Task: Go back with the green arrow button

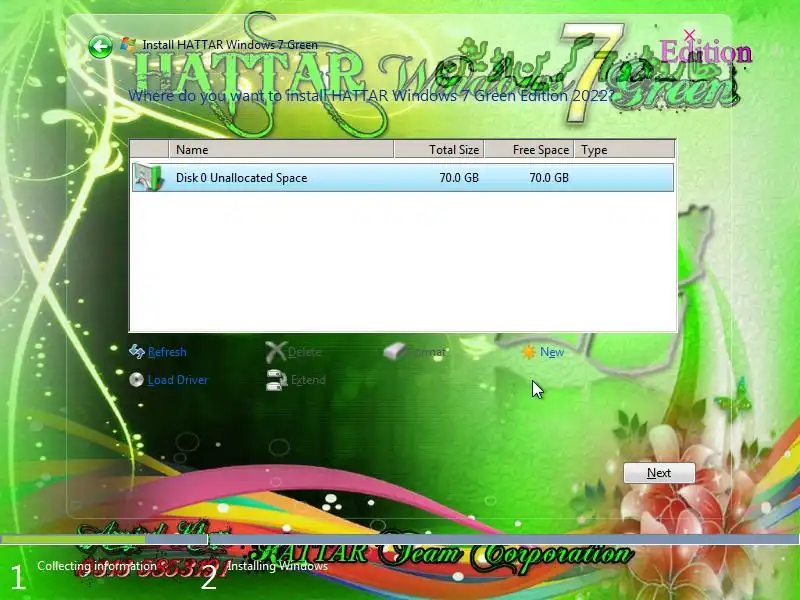Action: (x=100, y=47)
